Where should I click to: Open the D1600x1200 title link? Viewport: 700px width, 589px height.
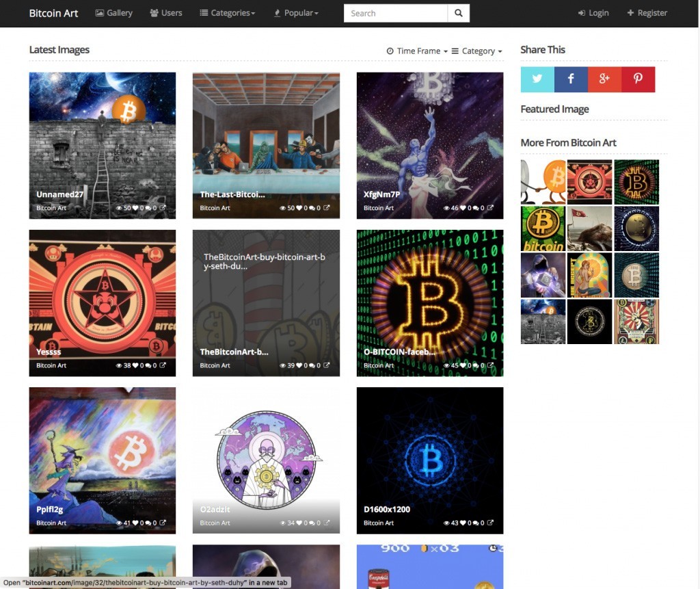point(387,509)
